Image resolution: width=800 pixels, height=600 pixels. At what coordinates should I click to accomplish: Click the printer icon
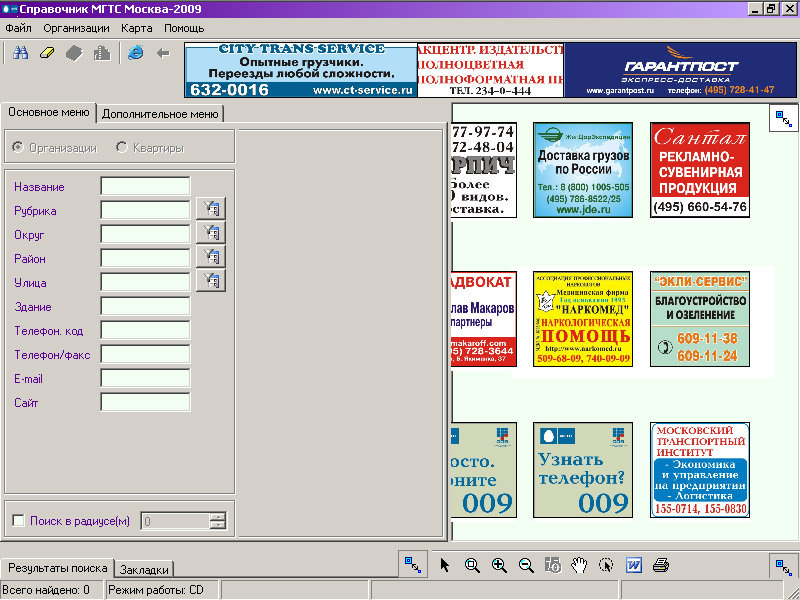[x=661, y=565]
